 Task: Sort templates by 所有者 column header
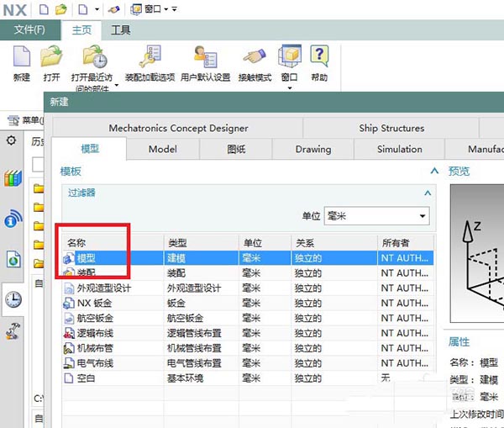tap(406, 243)
